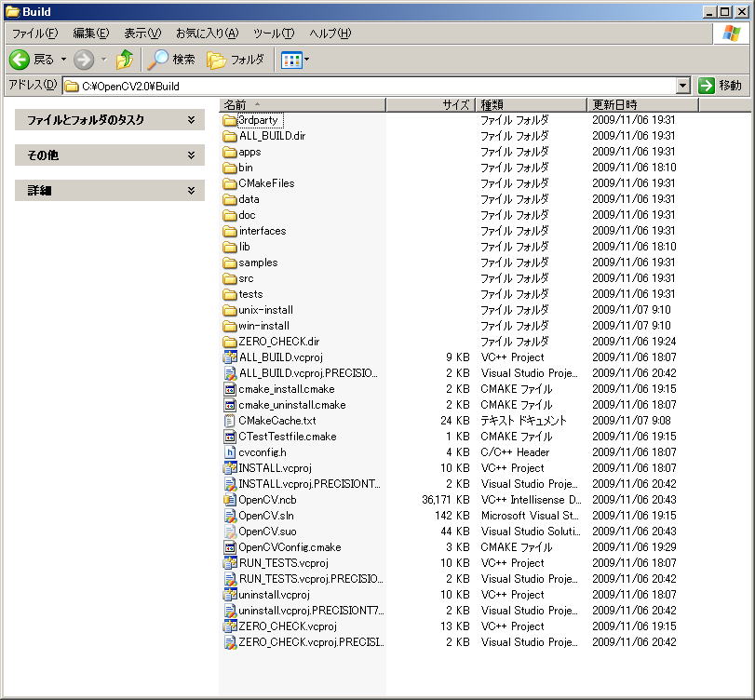Select the folder name 'doc'
This screenshot has width=755, height=700.
[x=247, y=215]
